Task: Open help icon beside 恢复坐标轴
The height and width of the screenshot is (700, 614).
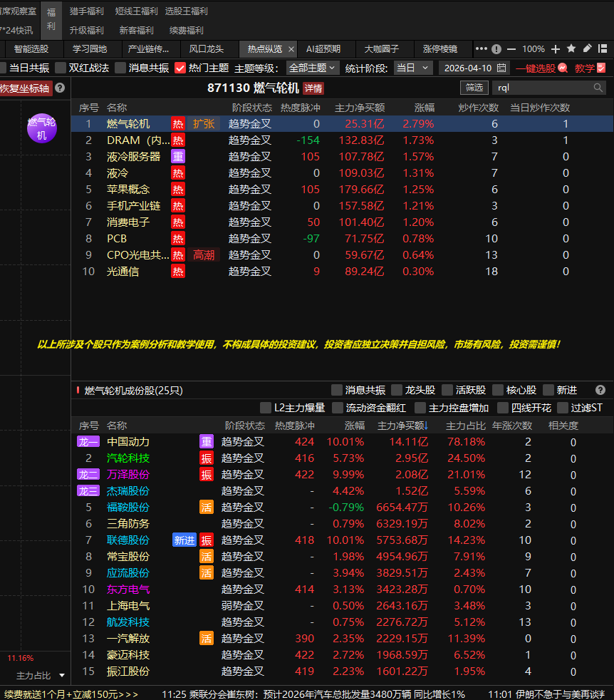Action: [60, 88]
